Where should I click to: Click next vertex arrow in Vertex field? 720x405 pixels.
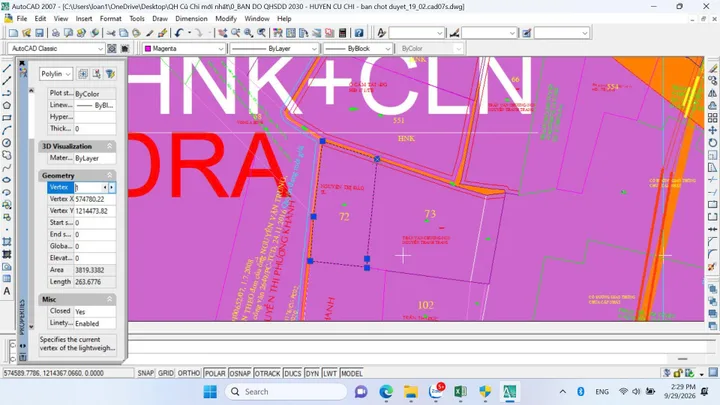click(112, 187)
